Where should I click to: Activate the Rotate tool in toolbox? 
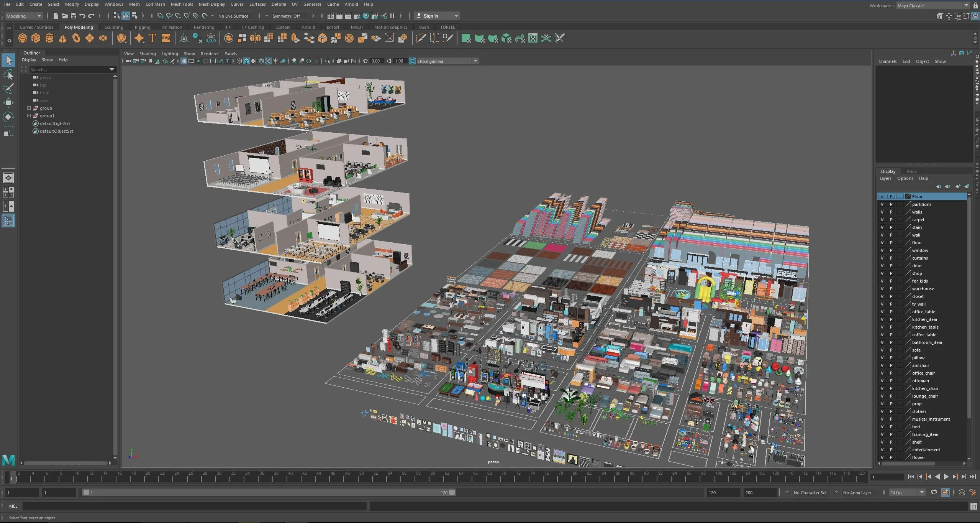point(8,117)
